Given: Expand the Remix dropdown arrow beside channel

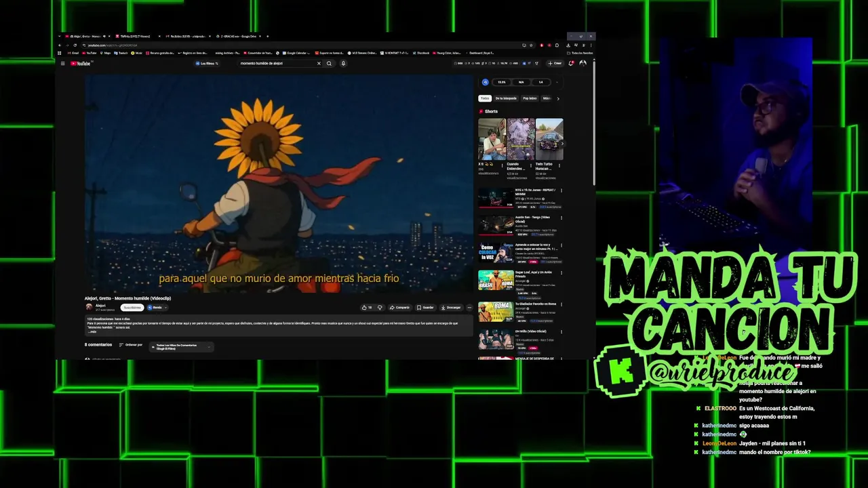Looking at the screenshot, I should tap(165, 308).
